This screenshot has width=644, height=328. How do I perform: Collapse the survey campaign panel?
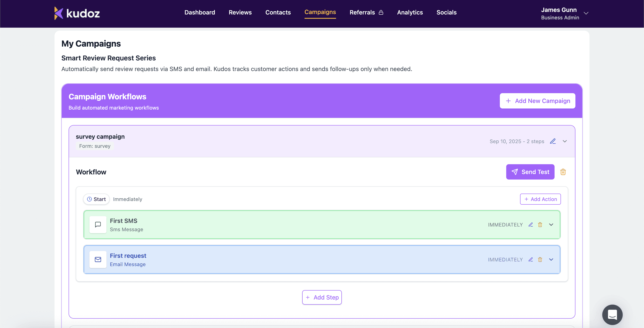tap(565, 141)
